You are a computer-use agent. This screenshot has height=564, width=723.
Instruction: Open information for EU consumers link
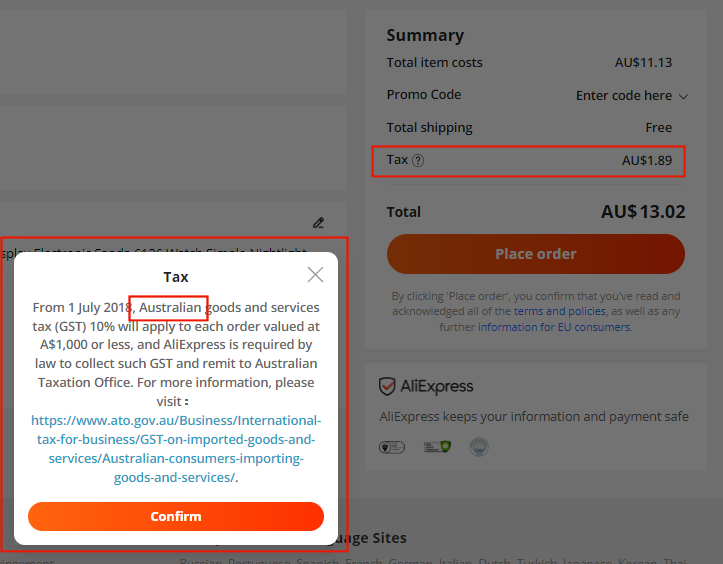pos(554,327)
